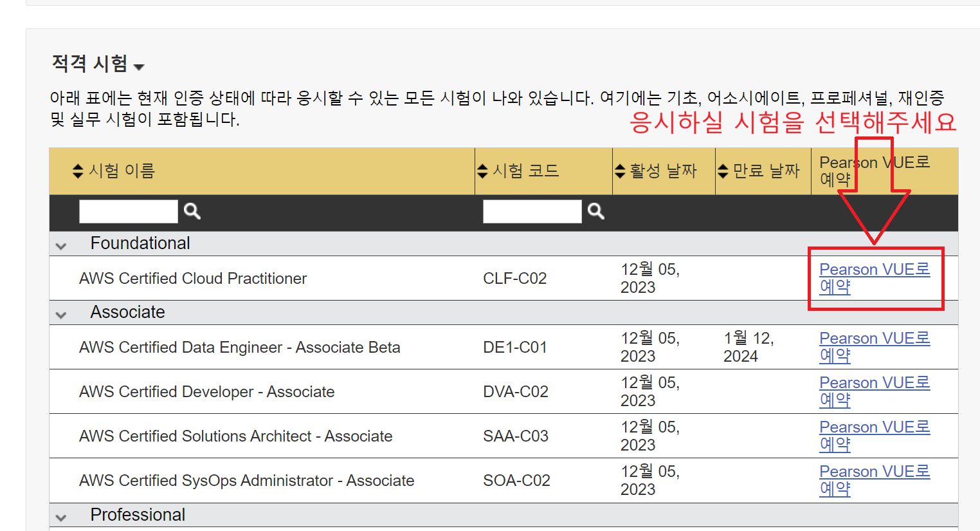This screenshot has width=980, height=531.
Task: Collapse the Professional group chevron
Action: 61,517
